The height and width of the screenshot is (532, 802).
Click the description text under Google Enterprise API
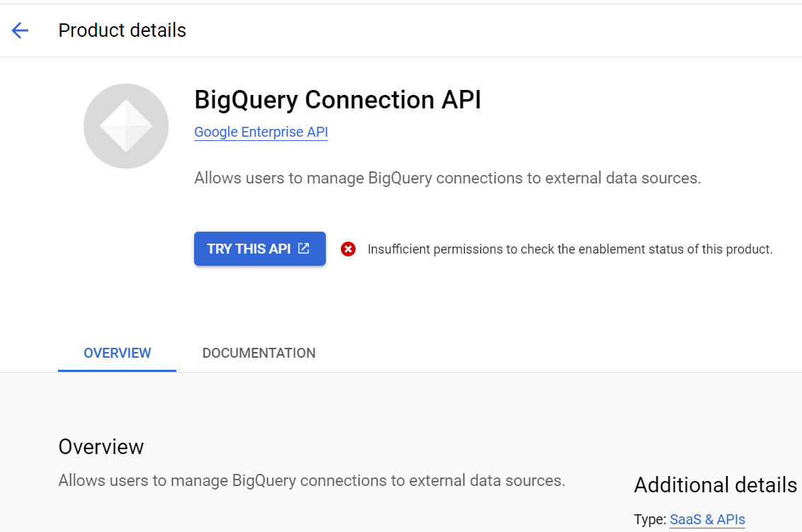tap(447, 178)
